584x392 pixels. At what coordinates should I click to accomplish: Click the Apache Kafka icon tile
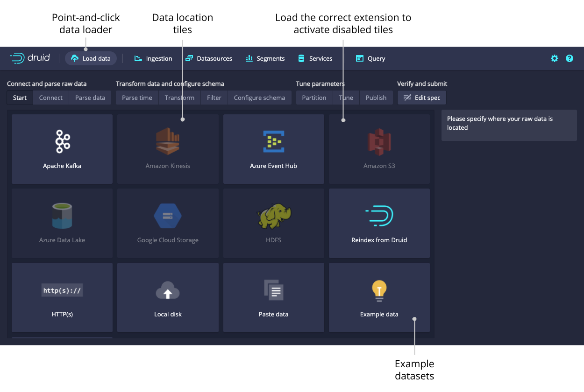point(62,142)
